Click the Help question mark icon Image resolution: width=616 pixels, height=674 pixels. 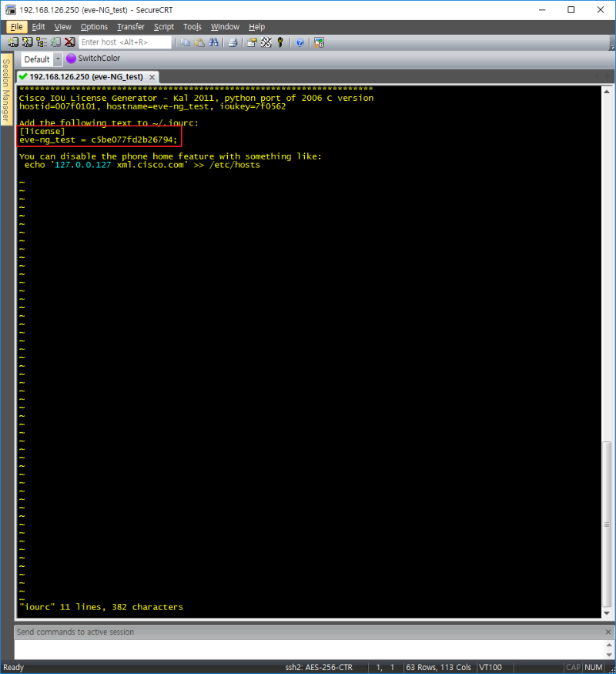point(300,42)
